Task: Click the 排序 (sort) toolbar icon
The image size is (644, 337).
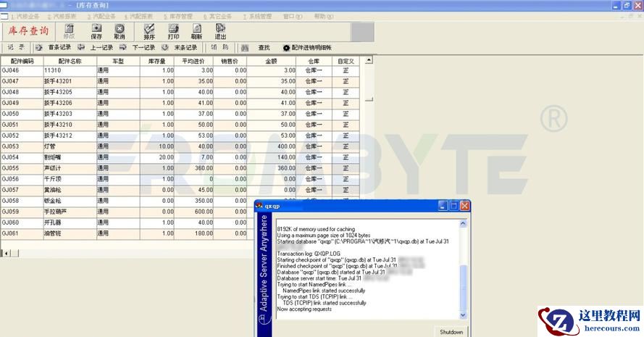Action: point(149,31)
